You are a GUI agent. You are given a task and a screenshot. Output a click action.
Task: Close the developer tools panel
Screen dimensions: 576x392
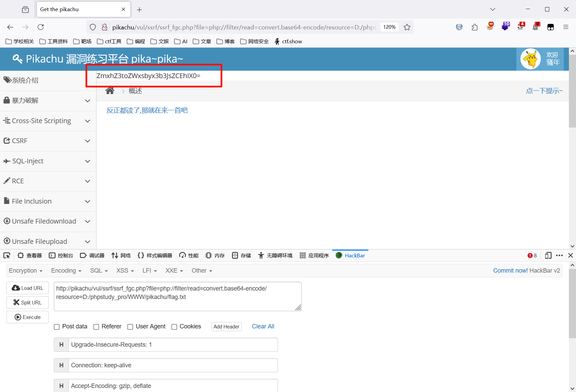pos(571,255)
